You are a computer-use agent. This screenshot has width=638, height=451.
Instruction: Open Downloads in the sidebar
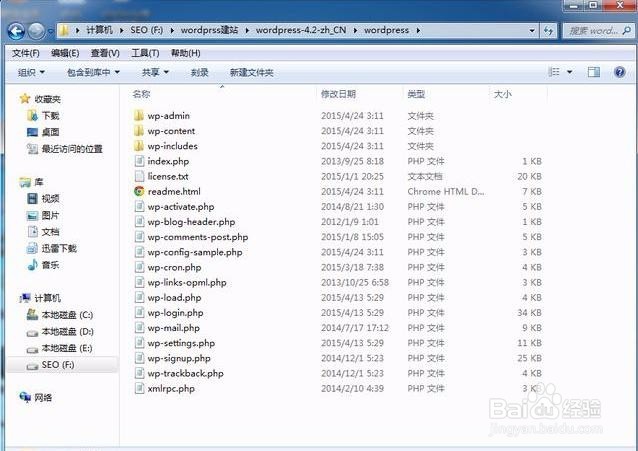[x=44, y=116]
